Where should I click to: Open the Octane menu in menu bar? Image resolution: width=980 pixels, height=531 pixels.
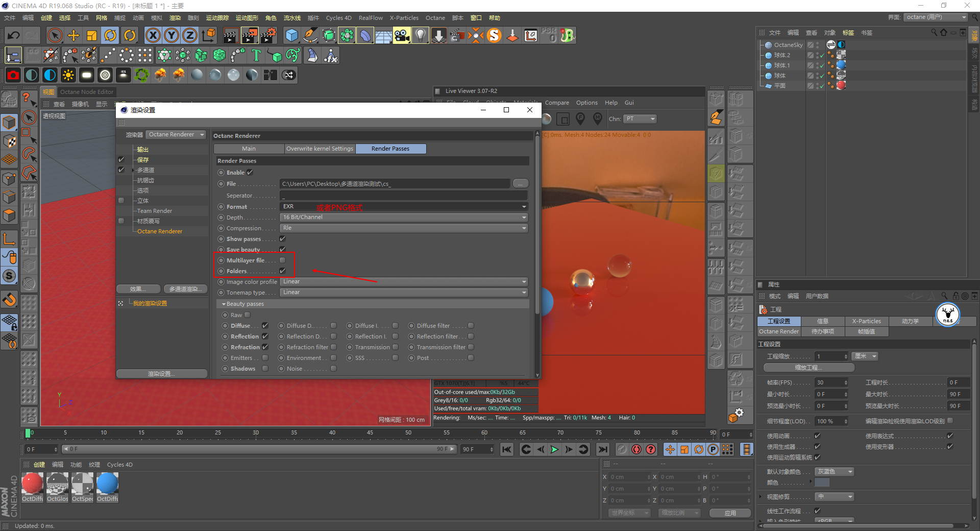pos(435,18)
